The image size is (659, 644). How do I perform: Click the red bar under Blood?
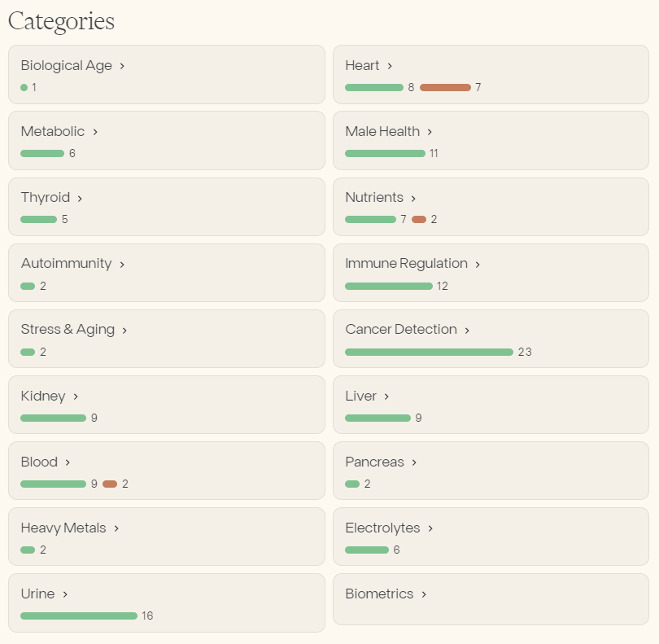point(110,484)
